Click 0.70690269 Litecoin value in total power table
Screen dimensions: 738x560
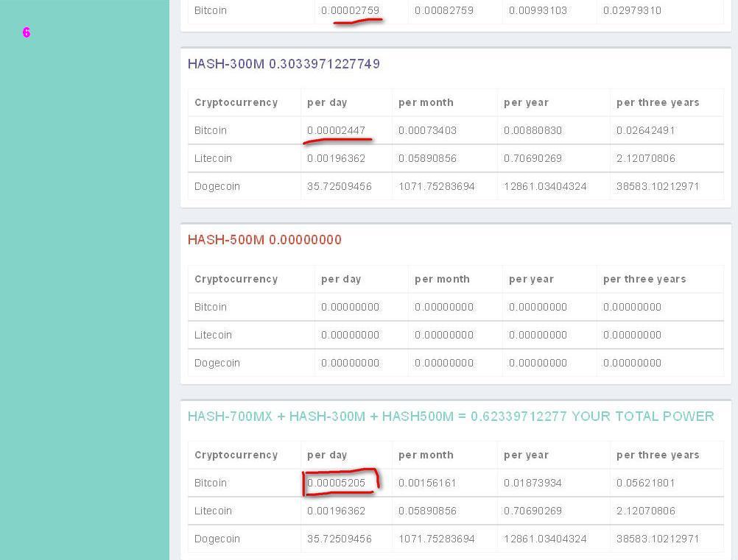click(x=533, y=511)
